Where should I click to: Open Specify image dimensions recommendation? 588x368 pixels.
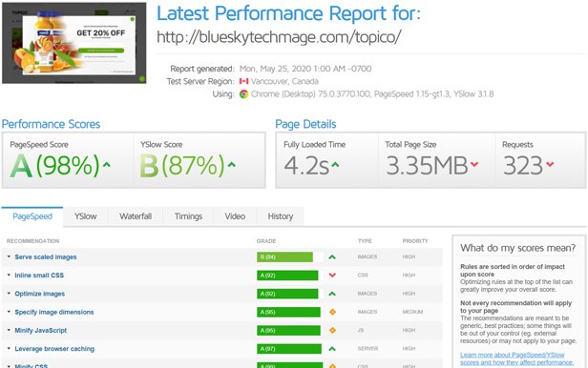click(54, 312)
